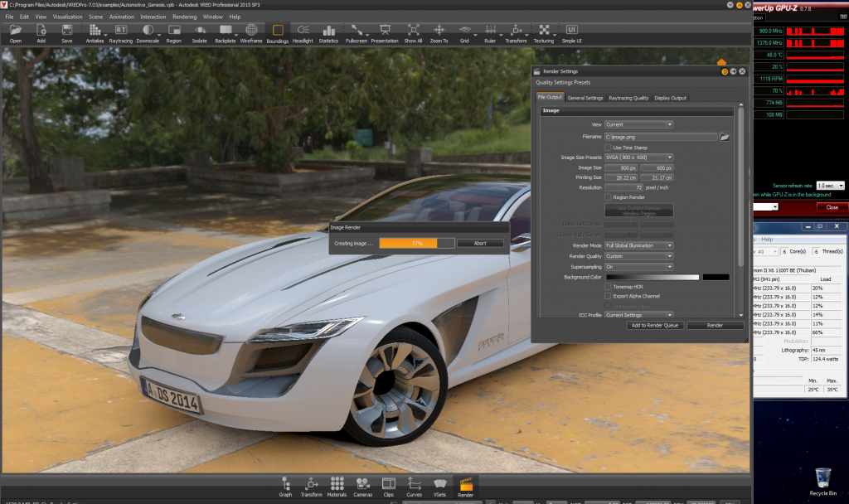Open the Image Size Presets dropdown
849x504 pixels.
tap(638, 157)
